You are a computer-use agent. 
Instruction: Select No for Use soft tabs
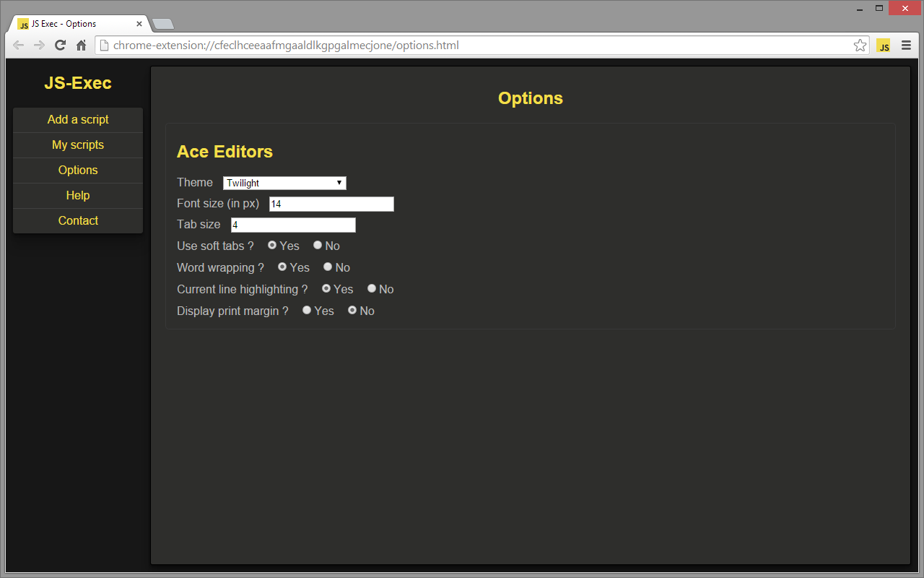point(318,245)
